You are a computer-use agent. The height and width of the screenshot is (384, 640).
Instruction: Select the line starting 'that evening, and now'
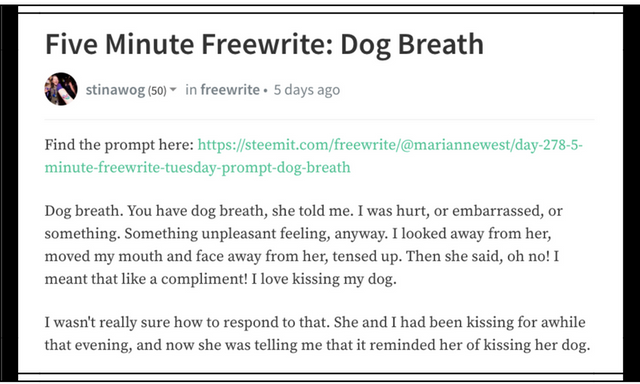(317, 345)
